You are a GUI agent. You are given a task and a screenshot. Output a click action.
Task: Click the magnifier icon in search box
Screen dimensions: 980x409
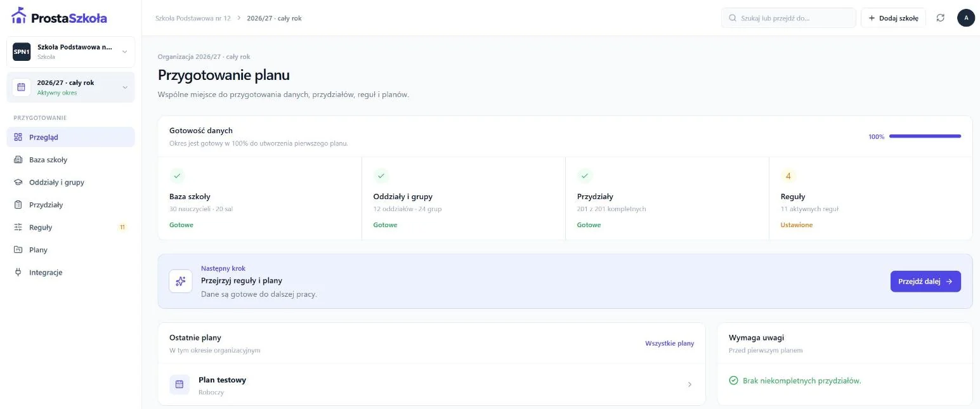point(733,18)
